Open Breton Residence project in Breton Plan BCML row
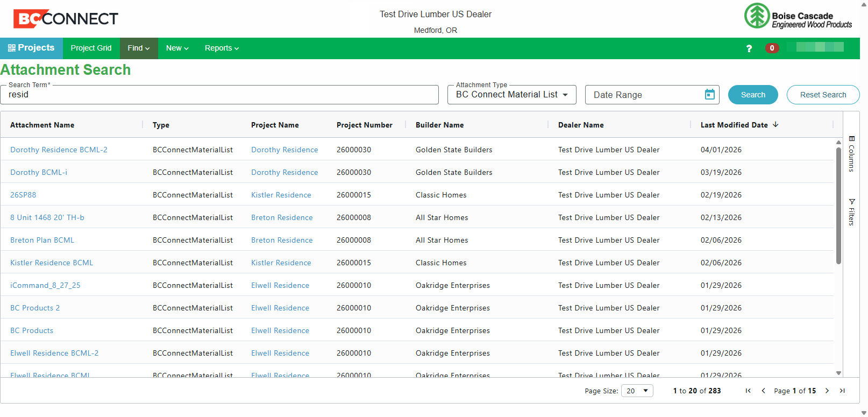Viewport: 868px width, 417px height. coord(282,240)
